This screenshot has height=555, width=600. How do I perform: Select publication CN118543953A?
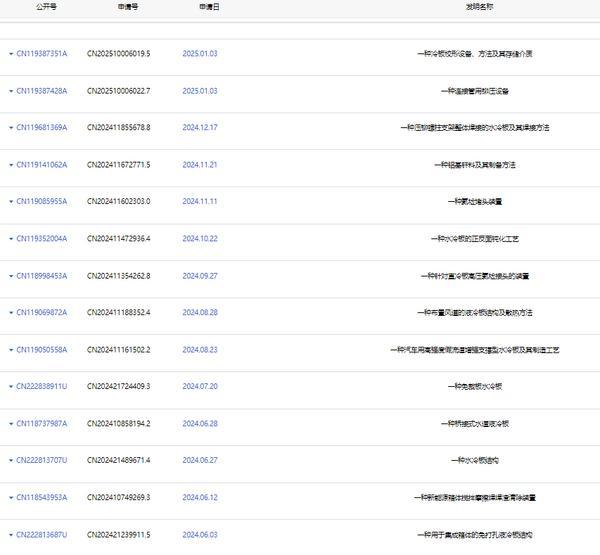[42, 498]
